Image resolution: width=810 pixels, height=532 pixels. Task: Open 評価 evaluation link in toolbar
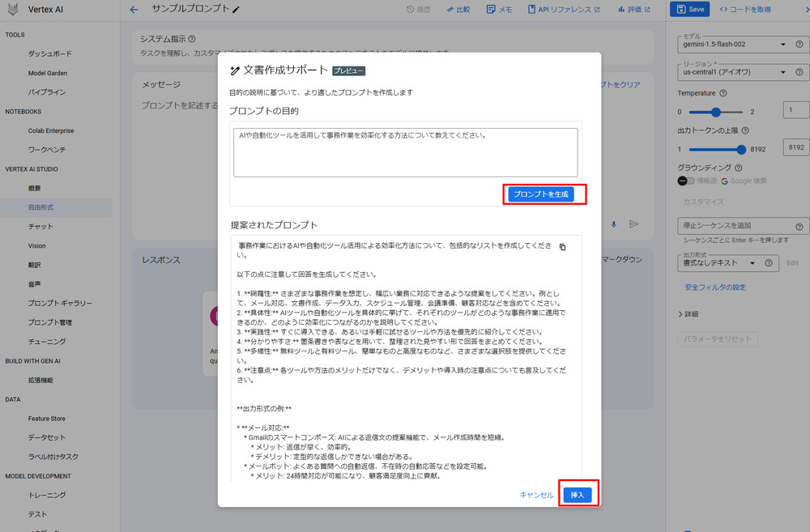tap(634, 9)
